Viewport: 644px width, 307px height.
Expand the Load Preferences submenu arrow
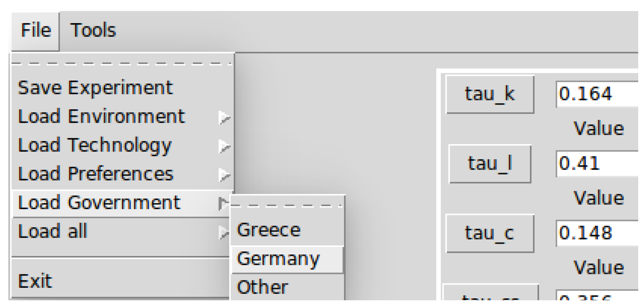pos(224,175)
